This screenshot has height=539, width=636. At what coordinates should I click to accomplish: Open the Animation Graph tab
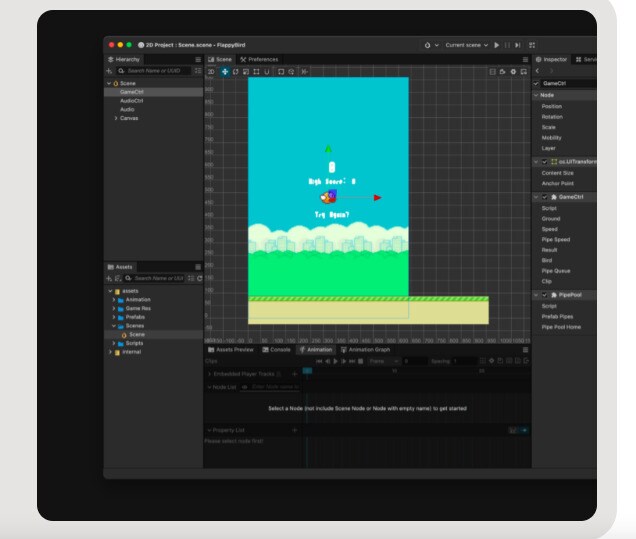pos(368,349)
